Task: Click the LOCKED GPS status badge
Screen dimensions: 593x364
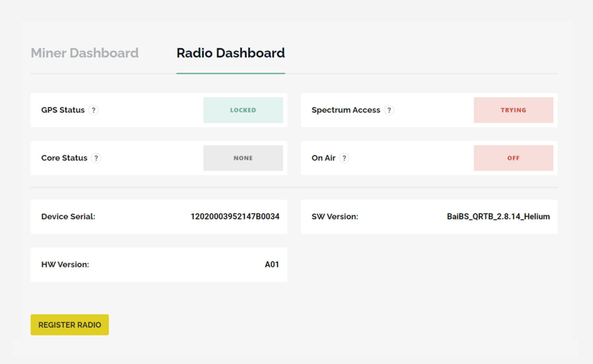Action: point(243,110)
